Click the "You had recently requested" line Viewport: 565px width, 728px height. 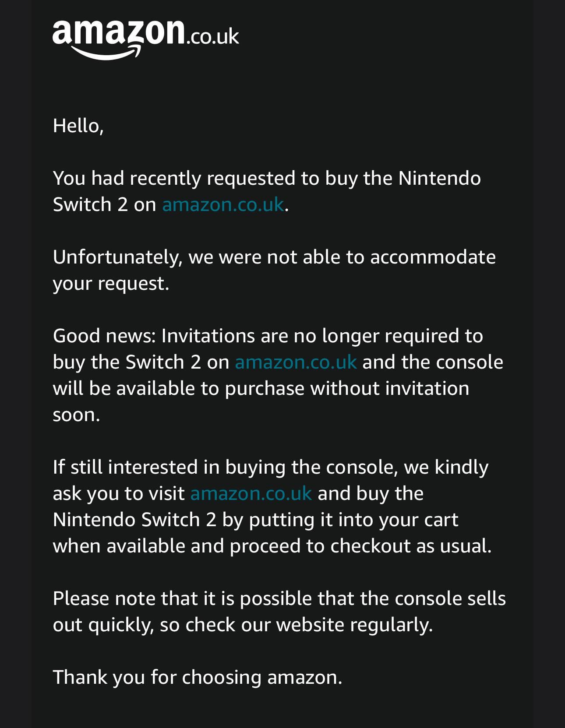tap(267, 179)
